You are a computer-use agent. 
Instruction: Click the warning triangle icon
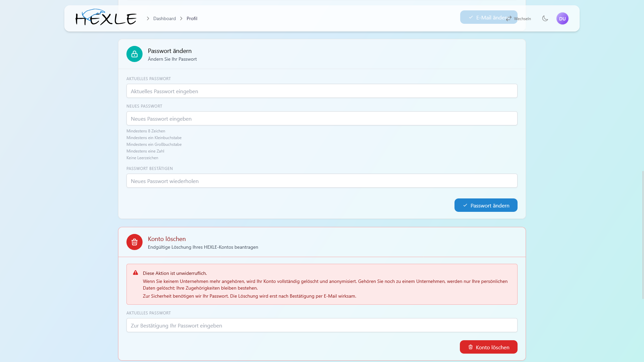(136, 273)
